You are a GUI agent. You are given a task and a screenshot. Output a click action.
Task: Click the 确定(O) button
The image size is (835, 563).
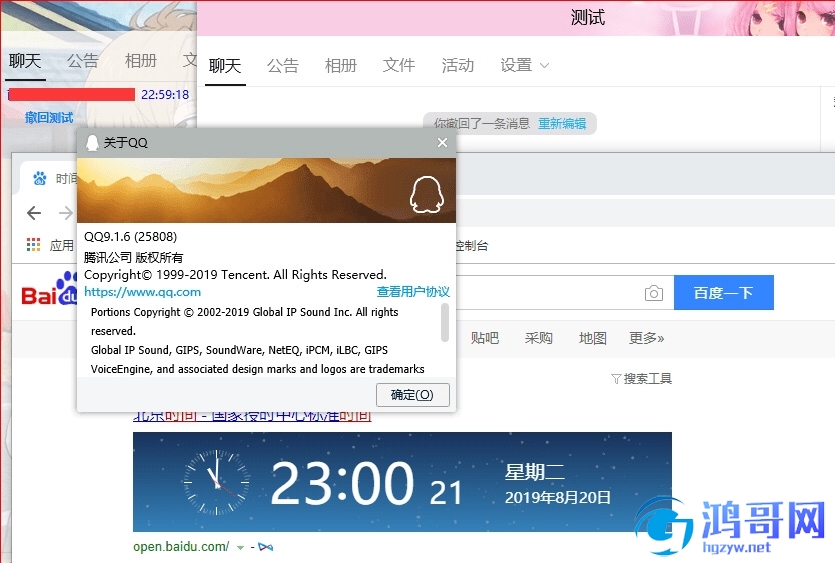[x=413, y=395]
